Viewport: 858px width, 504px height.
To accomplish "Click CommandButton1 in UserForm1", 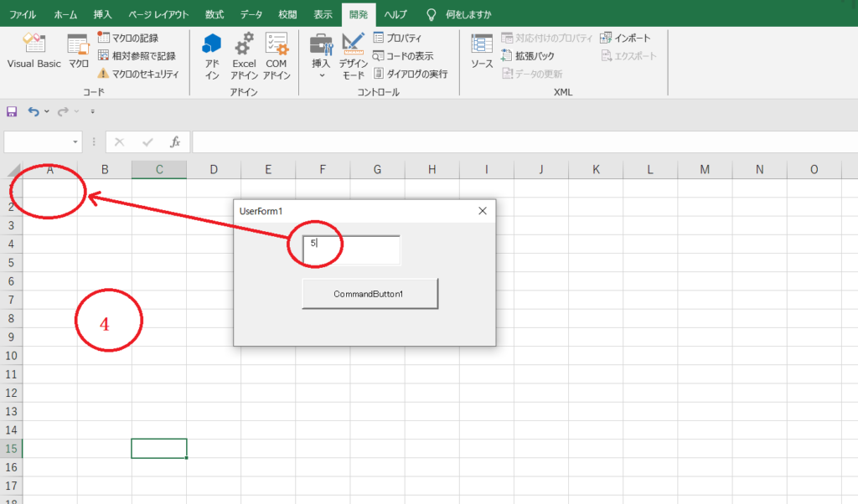I will coord(370,294).
